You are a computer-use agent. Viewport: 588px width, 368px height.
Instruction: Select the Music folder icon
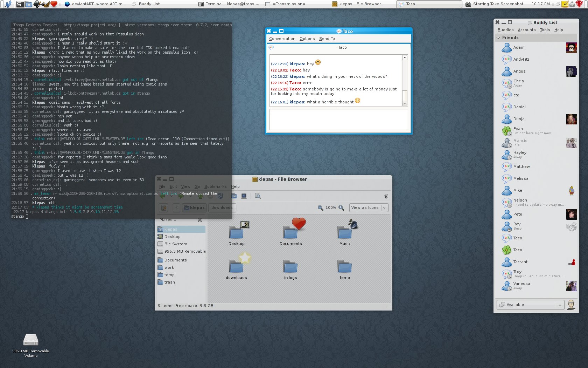pos(345,232)
